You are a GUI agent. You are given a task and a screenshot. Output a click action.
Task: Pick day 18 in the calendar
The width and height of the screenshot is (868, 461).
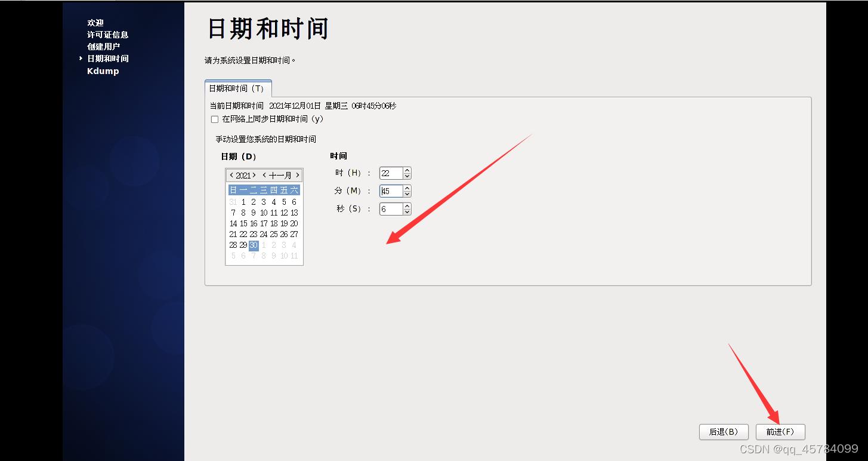click(x=274, y=223)
